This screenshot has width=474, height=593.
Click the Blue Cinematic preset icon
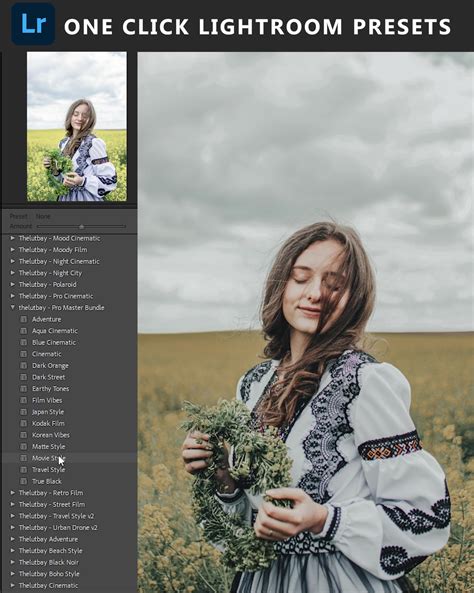point(23,342)
